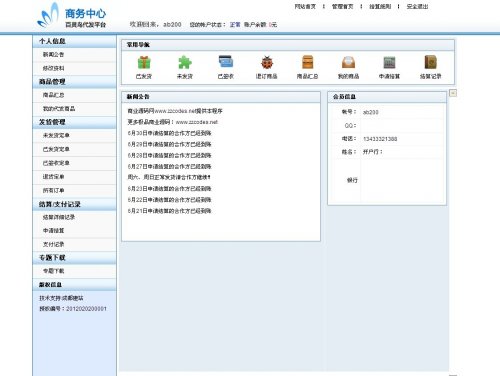Click the 技术支持 line under 版权信息
Viewport: 500px width, 376px height.
click(x=61, y=298)
